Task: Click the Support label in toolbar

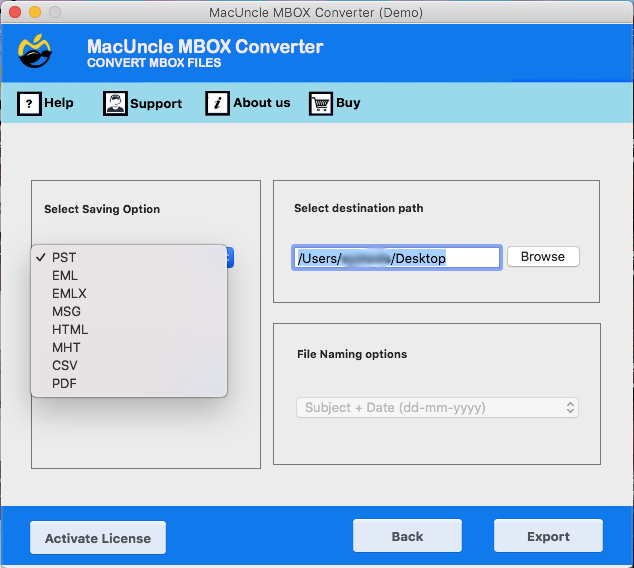Action: 156,104
